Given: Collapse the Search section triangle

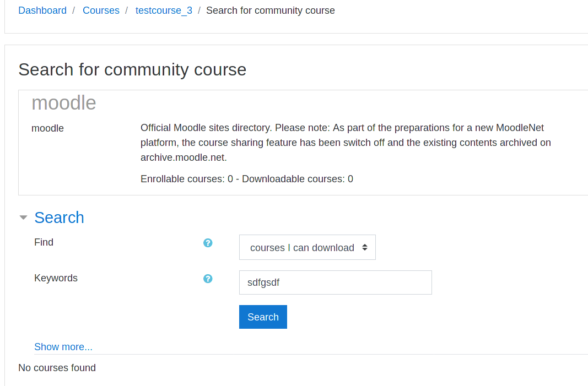Looking at the screenshot, I should (23, 218).
